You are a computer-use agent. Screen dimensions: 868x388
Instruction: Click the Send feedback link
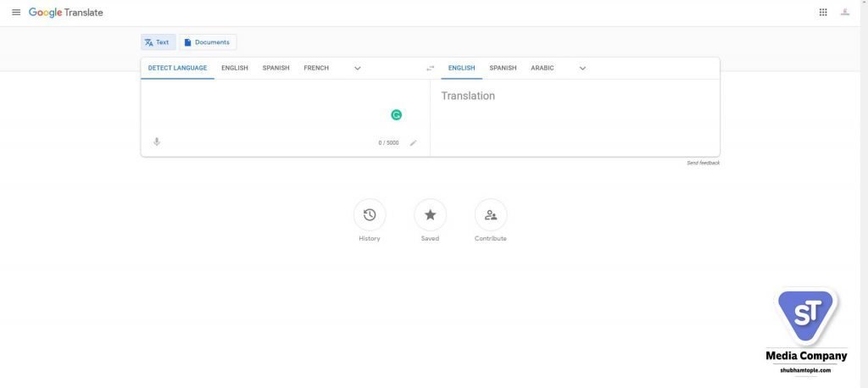pos(703,163)
